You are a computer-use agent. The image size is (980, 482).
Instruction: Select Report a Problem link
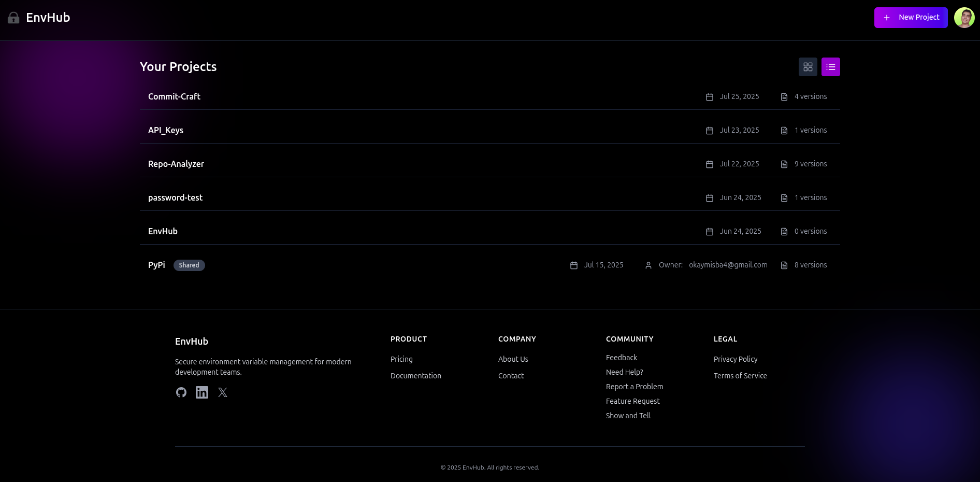pos(635,387)
